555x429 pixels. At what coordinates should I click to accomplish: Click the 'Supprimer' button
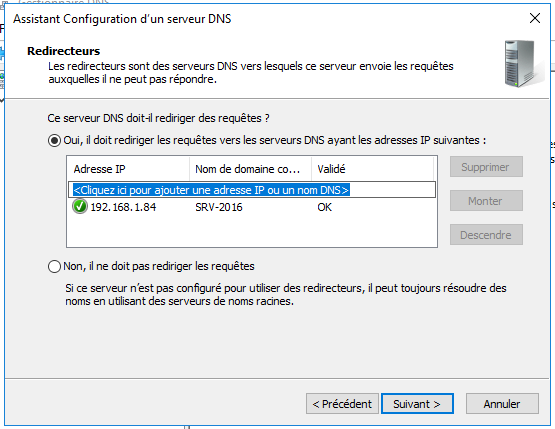tap(486, 167)
